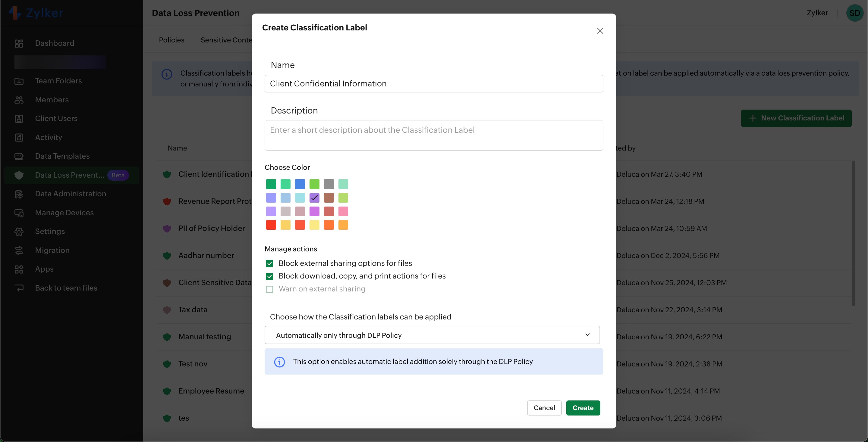This screenshot has height=442, width=868.
Task: Click the Members sidebar icon
Action: click(x=19, y=100)
